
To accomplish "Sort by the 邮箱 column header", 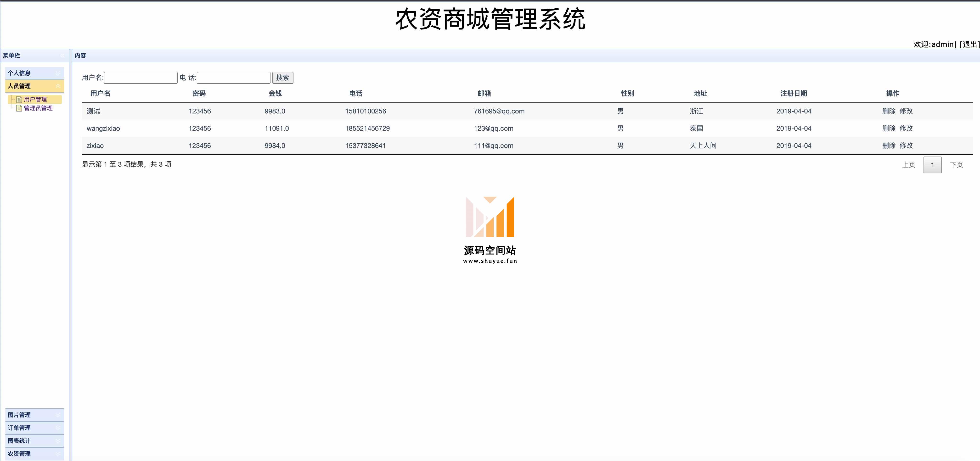I will pos(484,94).
